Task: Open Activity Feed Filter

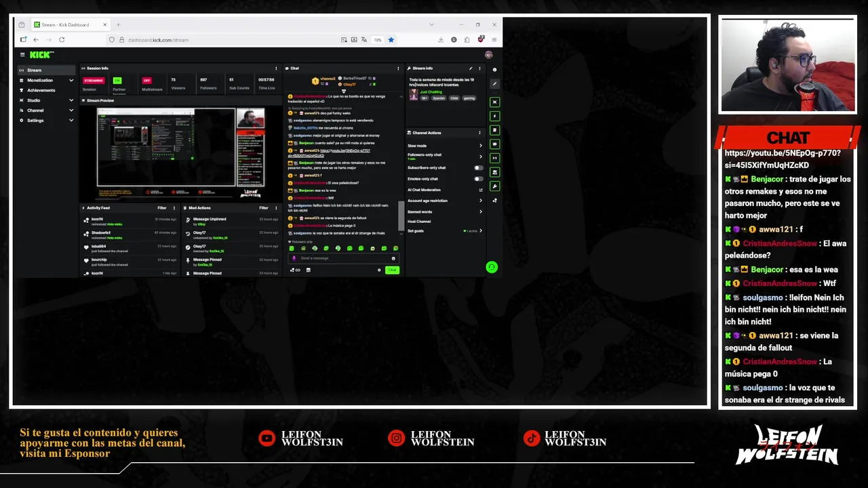Action: [162, 208]
